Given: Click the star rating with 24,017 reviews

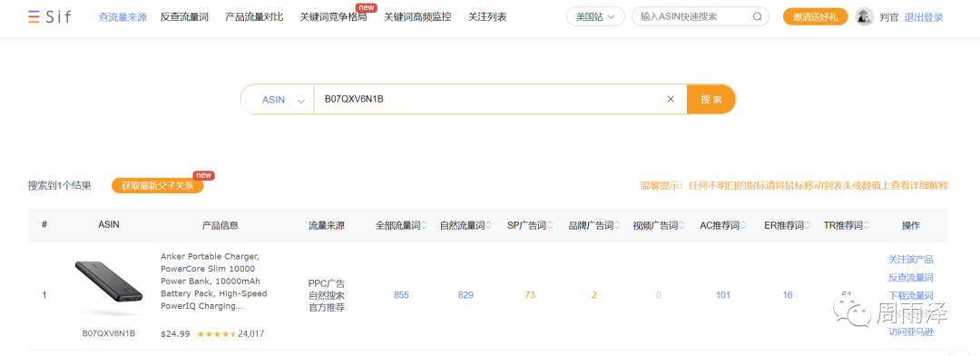Looking at the screenshot, I should click(230, 333).
